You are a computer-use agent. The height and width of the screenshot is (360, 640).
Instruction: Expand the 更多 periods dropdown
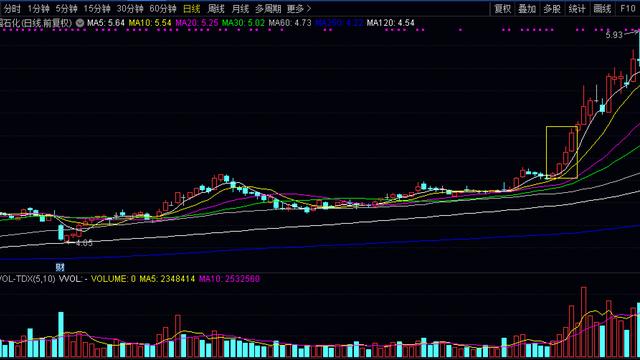click(x=299, y=9)
